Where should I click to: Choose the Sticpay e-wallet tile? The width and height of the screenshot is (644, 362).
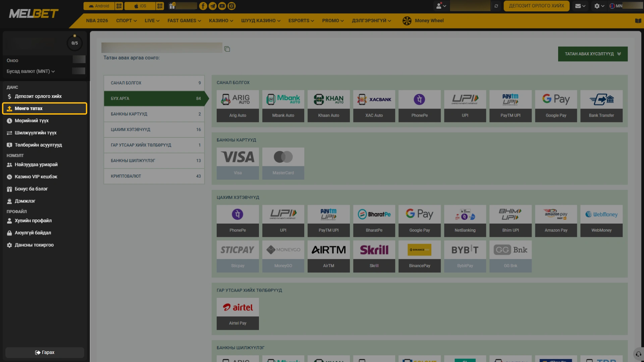tap(238, 256)
